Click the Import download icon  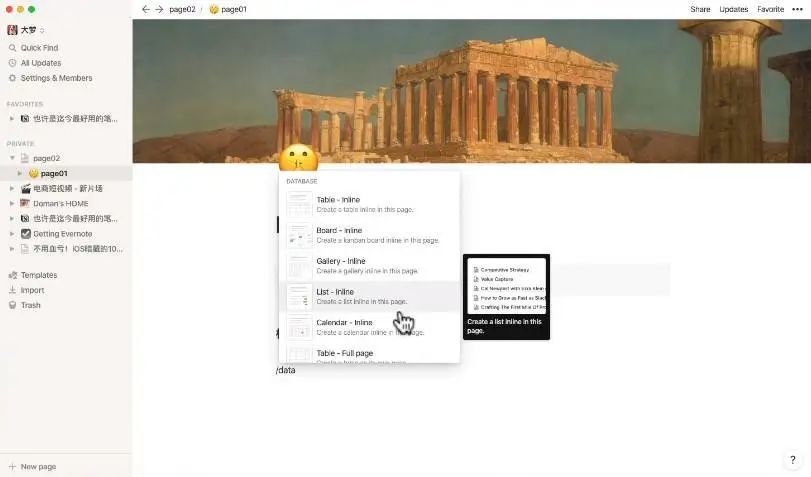(x=12, y=290)
